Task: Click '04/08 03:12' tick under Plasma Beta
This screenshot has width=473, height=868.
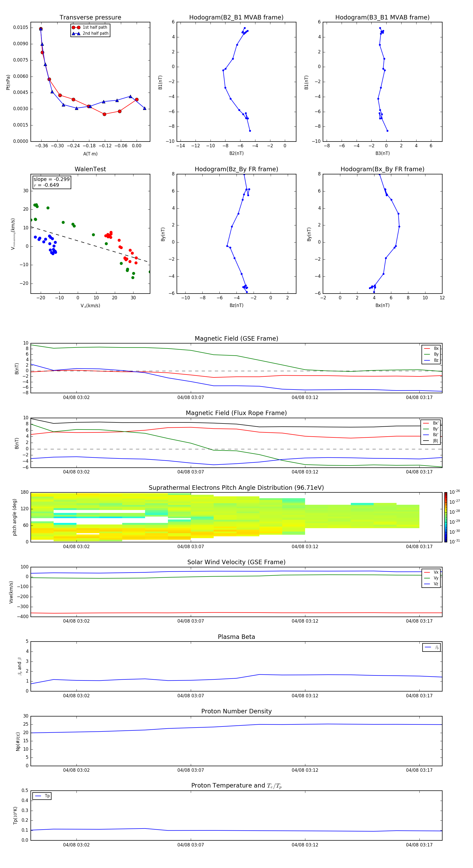Action: (x=305, y=695)
